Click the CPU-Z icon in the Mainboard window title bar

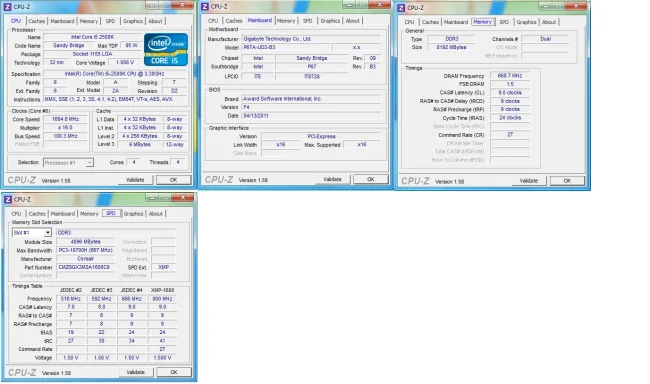204,7
